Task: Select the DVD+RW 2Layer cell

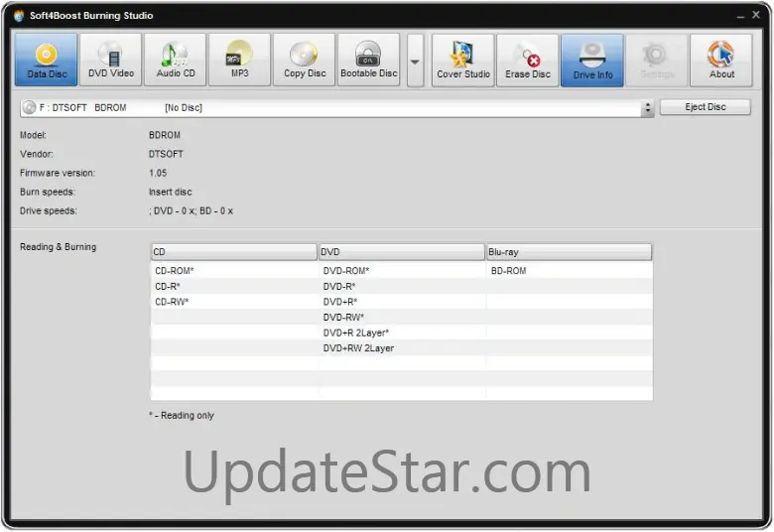Action: pos(402,348)
